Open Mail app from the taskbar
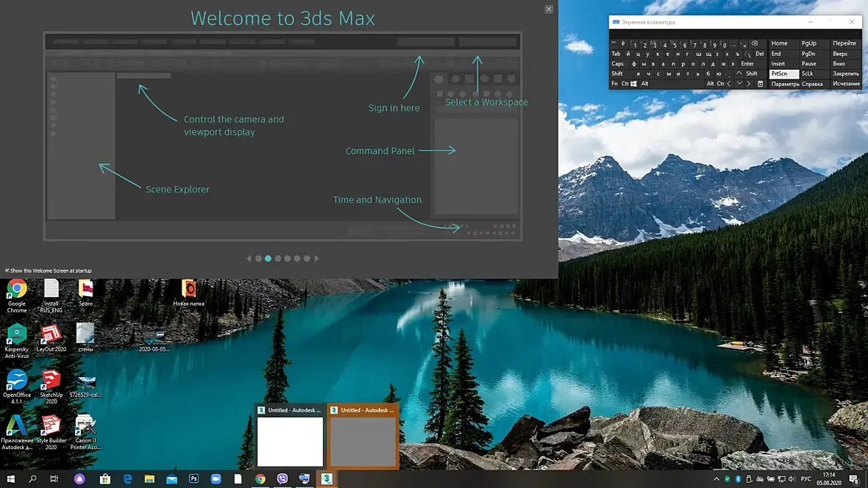 click(171, 478)
